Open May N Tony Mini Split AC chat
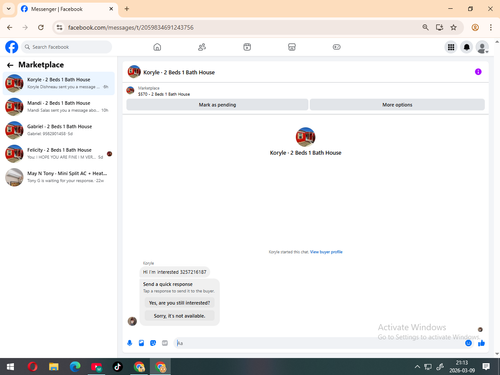Viewport: 500px width, 375px height. [x=59, y=177]
